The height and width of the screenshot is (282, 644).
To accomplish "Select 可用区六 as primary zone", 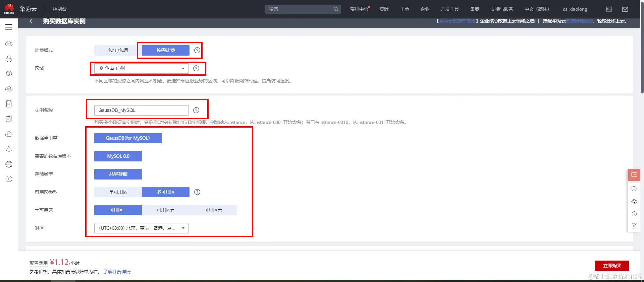I will point(213,210).
